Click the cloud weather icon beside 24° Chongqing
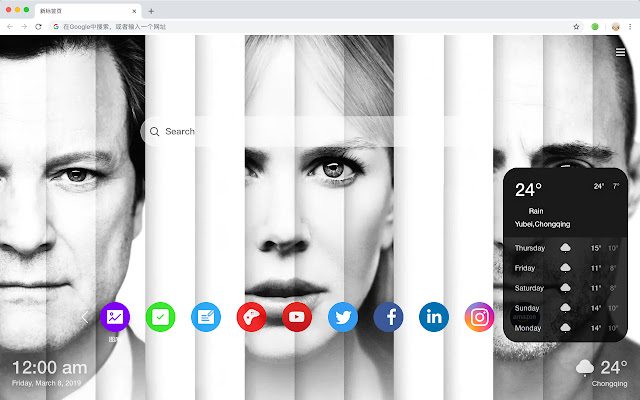This screenshot has width=640, height=400. [x=585, y=368]
